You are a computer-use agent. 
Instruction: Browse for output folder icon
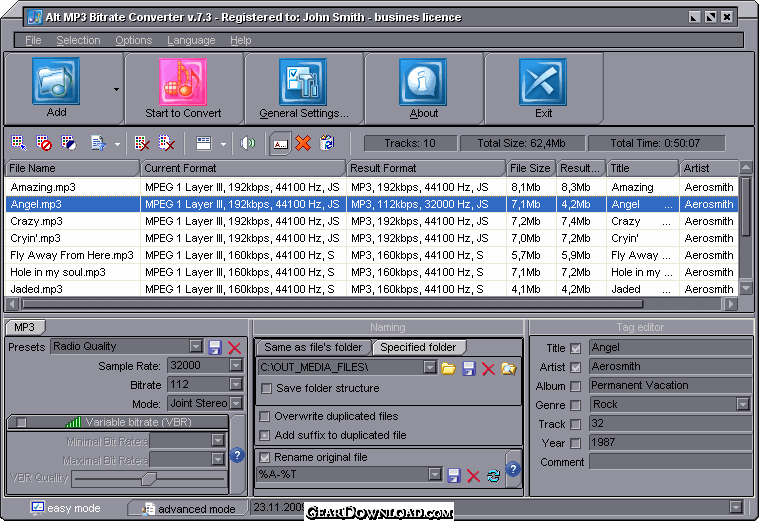tap(448, 368)
